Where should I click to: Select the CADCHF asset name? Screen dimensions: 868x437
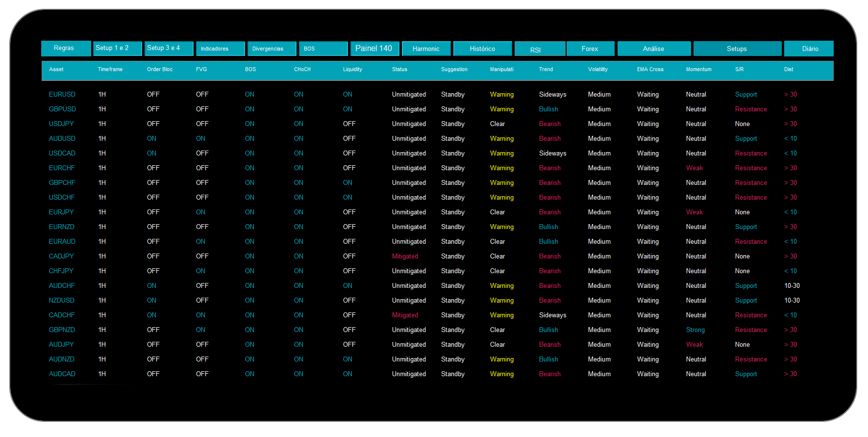tap(62, 315)
